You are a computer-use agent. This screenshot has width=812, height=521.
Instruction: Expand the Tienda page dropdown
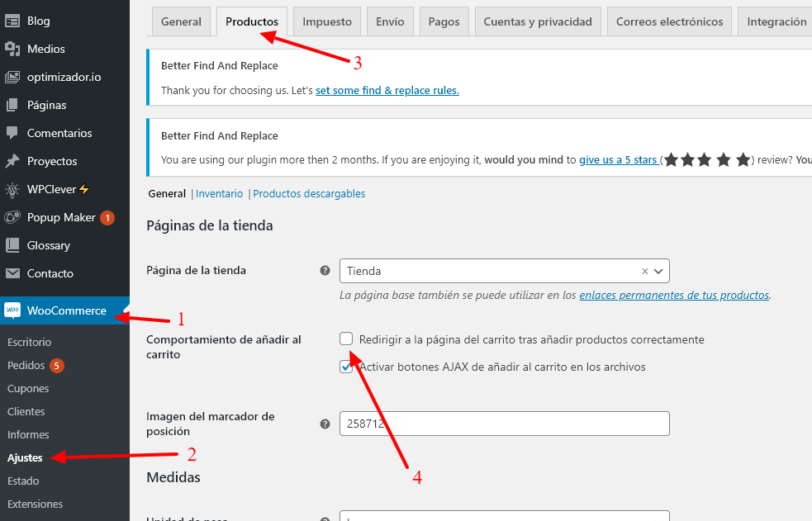pos(658,271)
